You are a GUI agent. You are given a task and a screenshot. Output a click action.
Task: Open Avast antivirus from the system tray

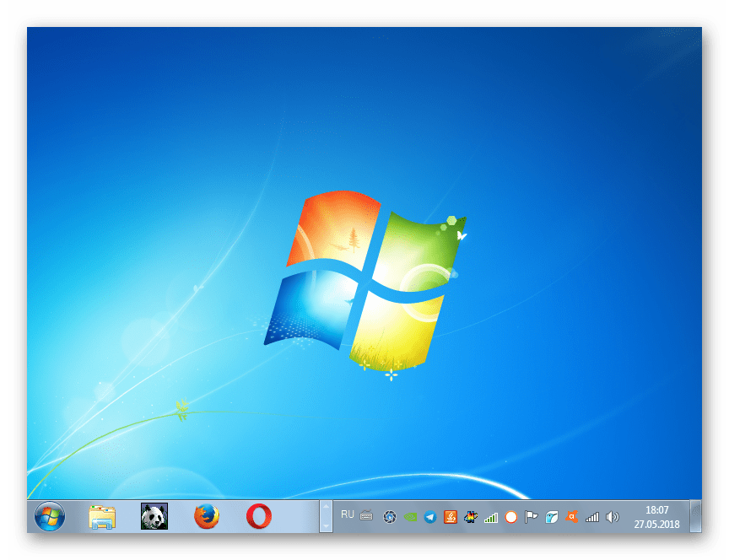(x=570, y=518)
